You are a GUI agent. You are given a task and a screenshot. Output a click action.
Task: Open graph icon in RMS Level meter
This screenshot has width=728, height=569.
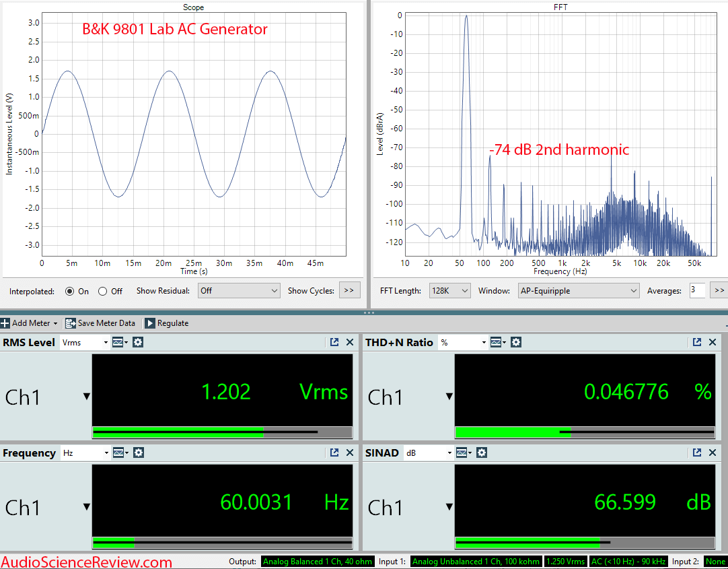click(119, 342)
